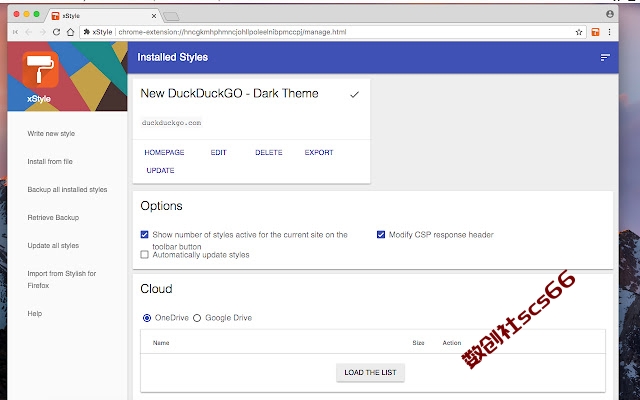Click Backup all installed styles

(x=67, y=189)
